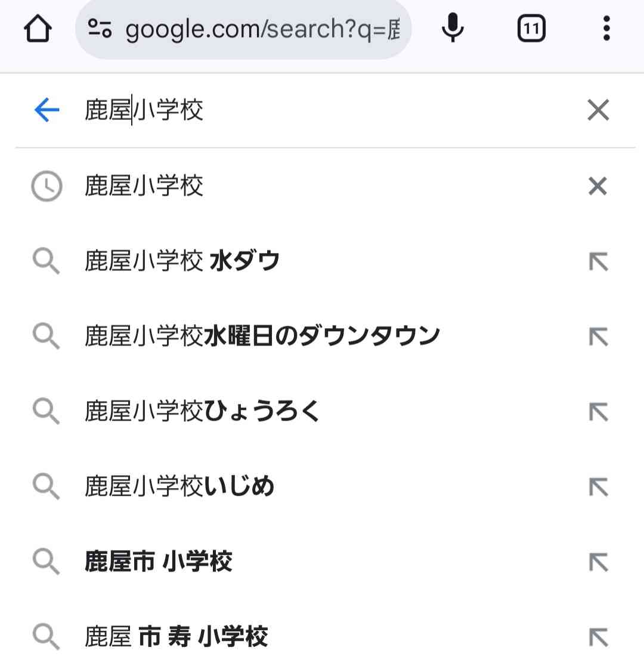Place cursor in 鹿屋小学校 search field
Screen dimensions: 644x657
coord(327,110)
